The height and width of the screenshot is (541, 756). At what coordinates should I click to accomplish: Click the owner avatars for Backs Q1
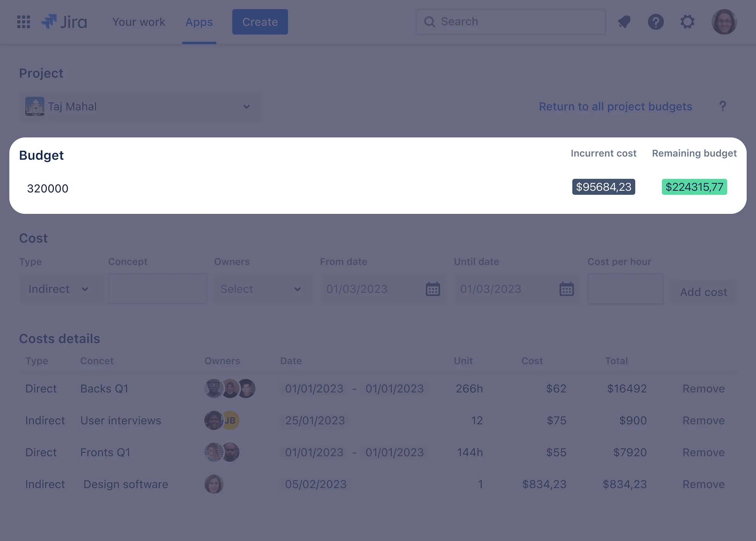(230, 389)
